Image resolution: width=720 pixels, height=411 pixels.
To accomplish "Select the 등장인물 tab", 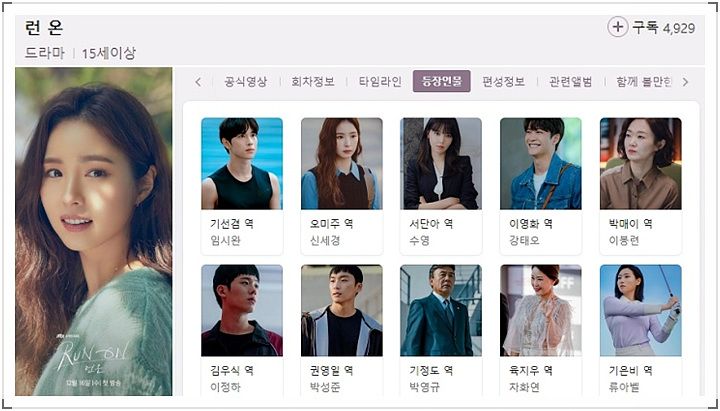I will [441, 81].
